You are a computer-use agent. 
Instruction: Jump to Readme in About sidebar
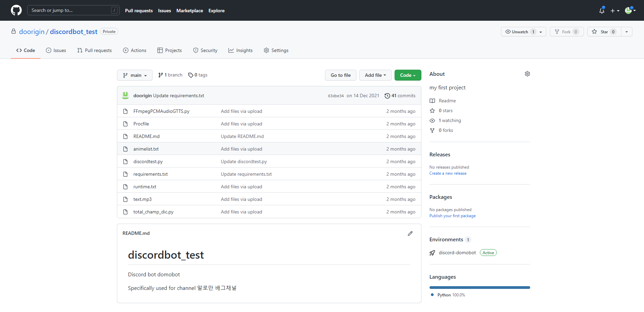(443, 101)
